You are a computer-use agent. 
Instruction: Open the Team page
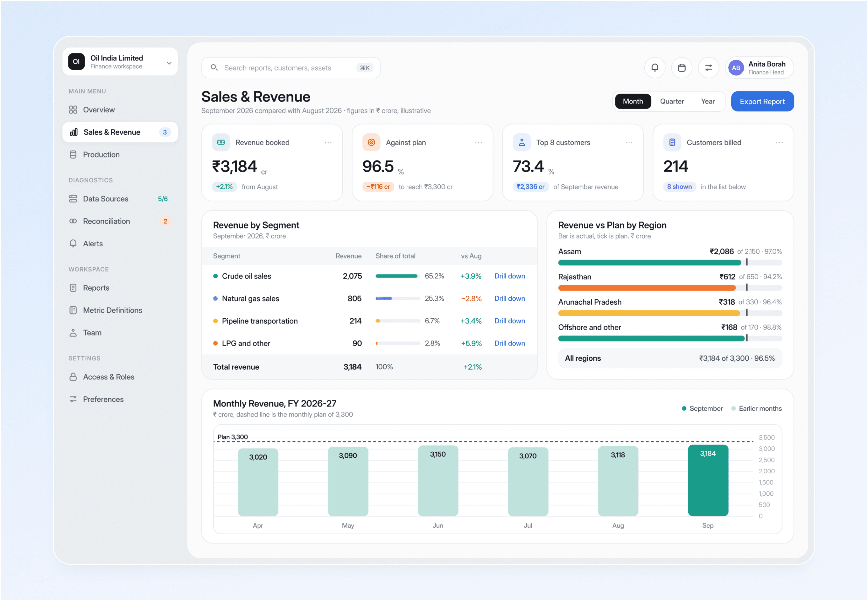pos(120,333)
